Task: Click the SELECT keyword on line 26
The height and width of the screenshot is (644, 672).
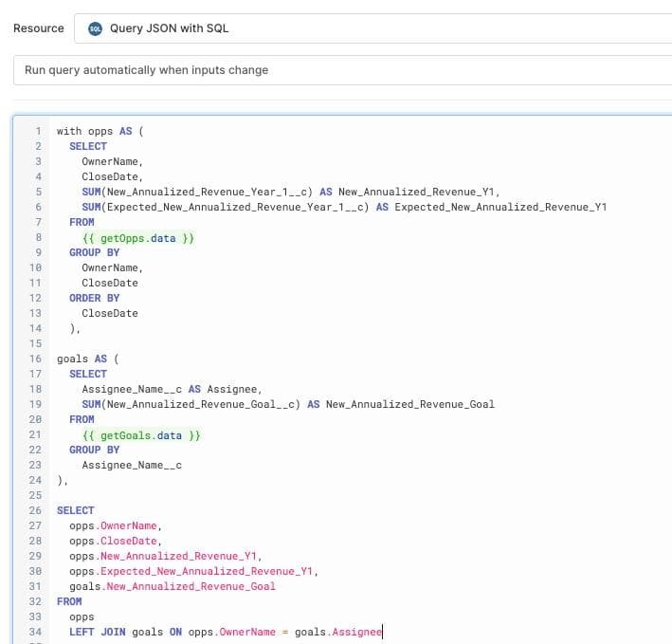Action: 75,510
